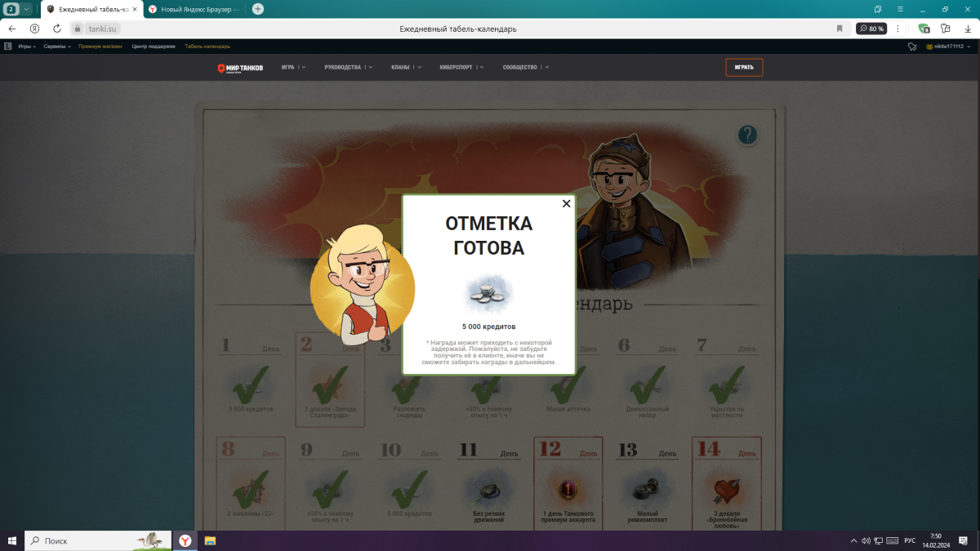Close the 'Отметка готова' popup with the X
This screenshot has height=551, width=980.
(566, 204)
